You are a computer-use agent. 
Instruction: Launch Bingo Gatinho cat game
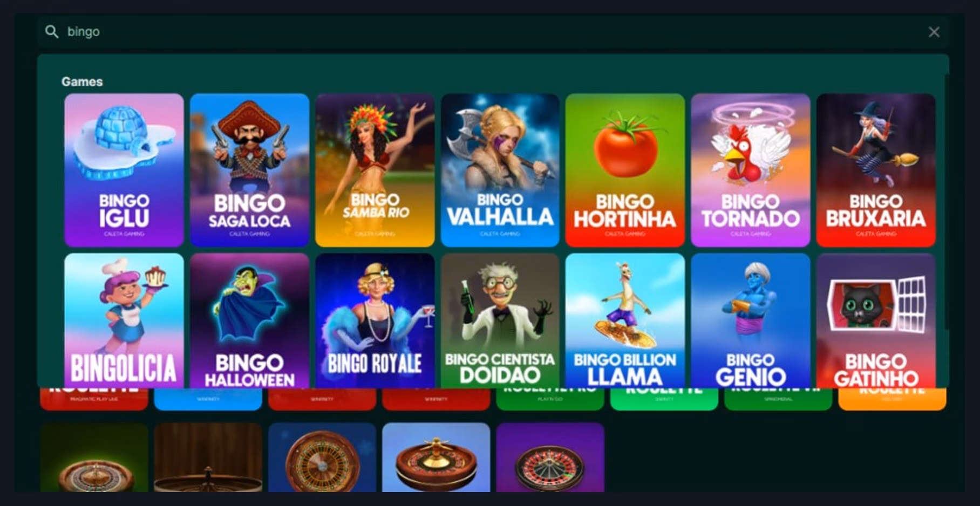875,320
